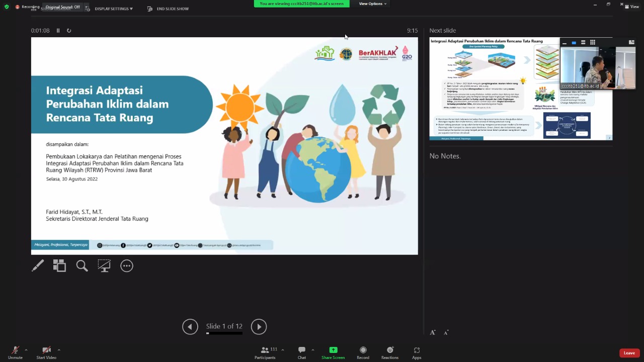
Task: Open the Display Settings dropdown
Action: pyautogui.click(x=114, y=9)
